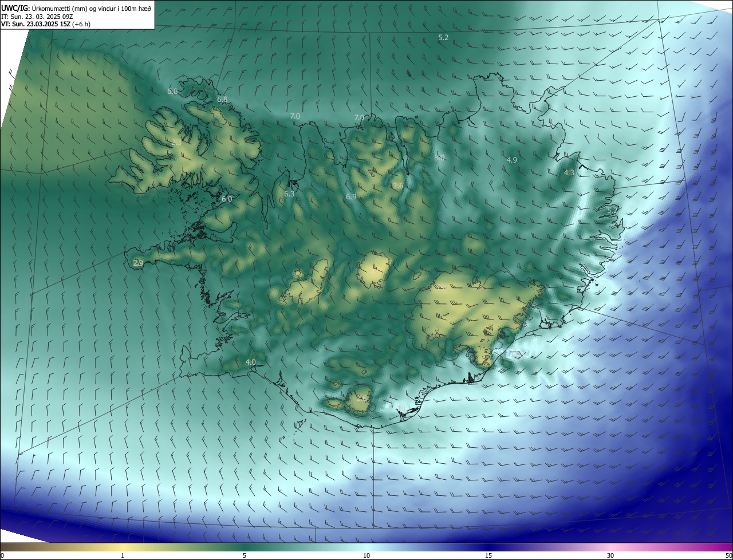733x560 pixels.
Task: Click the 8.0 value label on the map
Action: point(439,157)
